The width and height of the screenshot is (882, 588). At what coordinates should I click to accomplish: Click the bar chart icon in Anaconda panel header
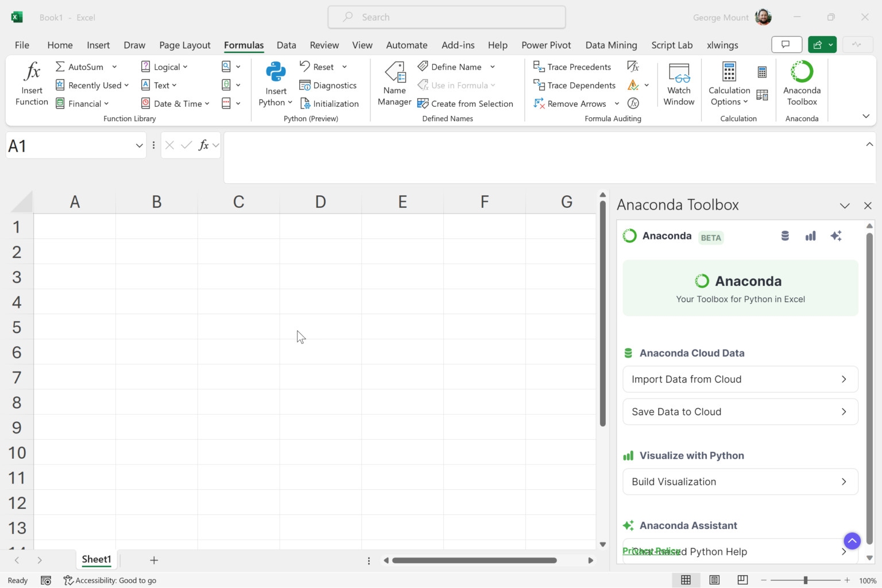pyautogui.click(x=810, y=236)
